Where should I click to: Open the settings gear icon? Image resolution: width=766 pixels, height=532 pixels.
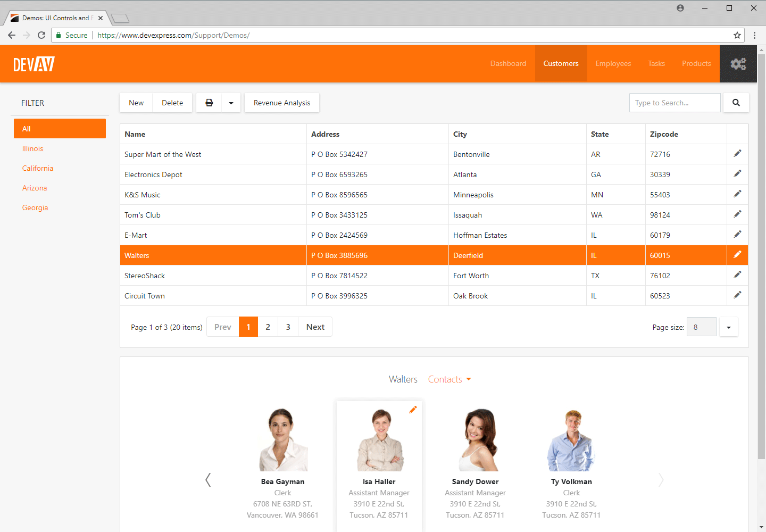click(x=738, y=63)
